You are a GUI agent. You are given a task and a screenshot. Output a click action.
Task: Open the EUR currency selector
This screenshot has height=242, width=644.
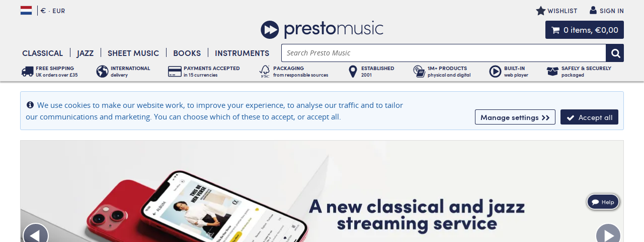(53, 11)
